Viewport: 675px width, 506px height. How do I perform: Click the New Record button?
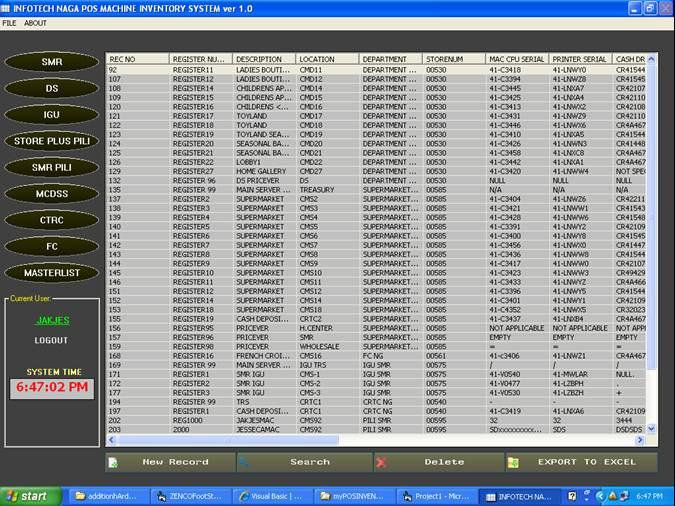[x=170, y=463]
